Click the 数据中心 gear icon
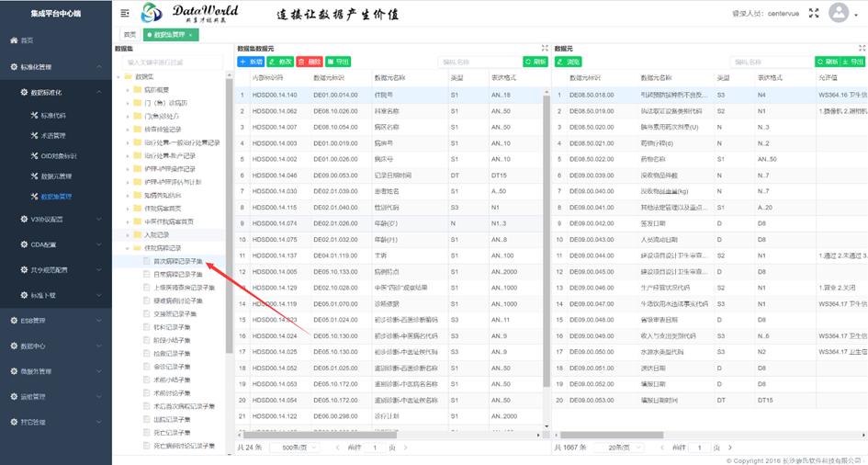868x465 pixels. pyautogui.click(x=14, y=346)
